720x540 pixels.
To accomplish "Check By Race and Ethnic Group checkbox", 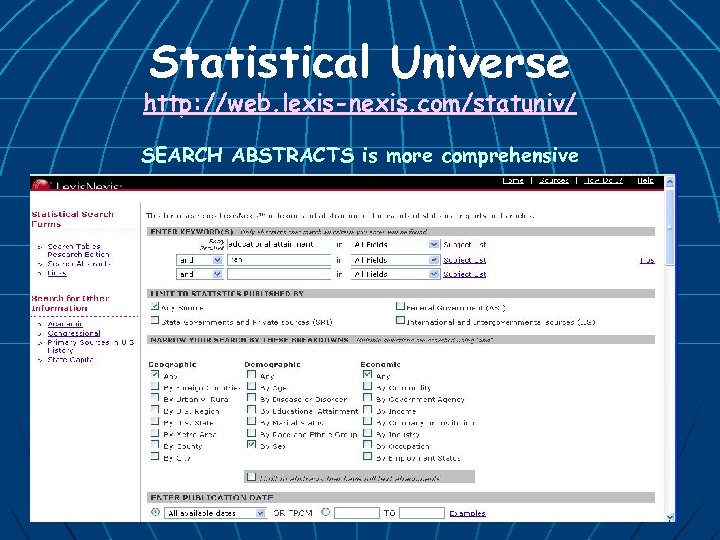I will point(251,433).
